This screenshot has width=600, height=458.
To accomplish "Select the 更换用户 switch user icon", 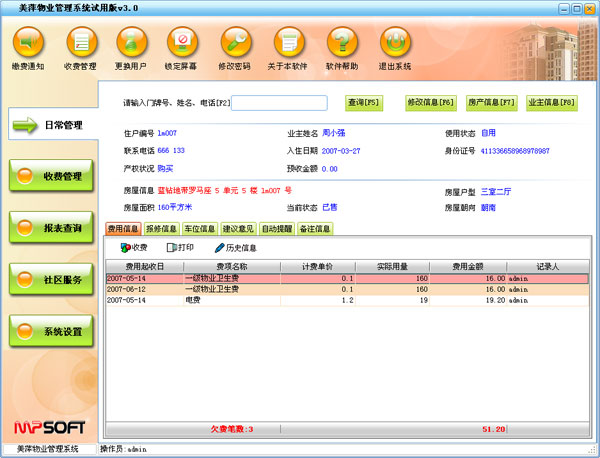I will tap(132, 45).
